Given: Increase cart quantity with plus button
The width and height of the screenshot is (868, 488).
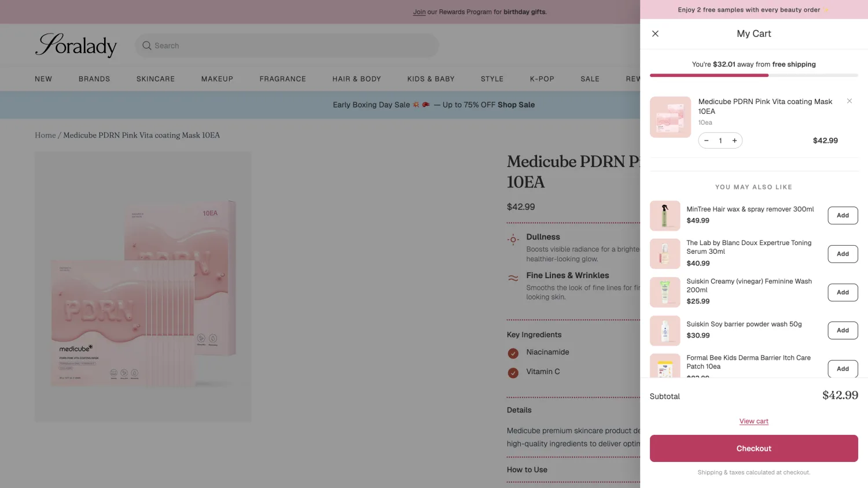Looking at the screenshot, I should pyautogui.click(x=734, y=141).
